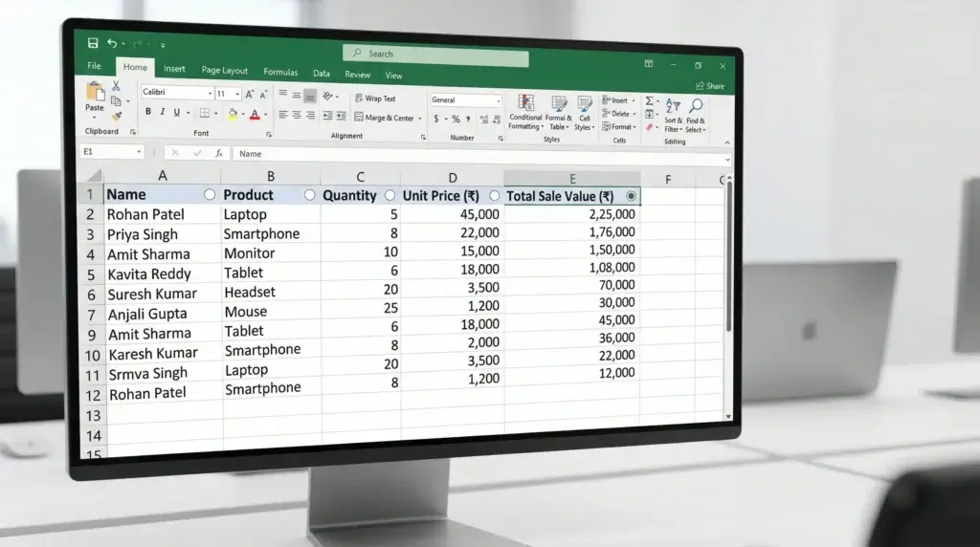
Task: Center text horizontally in Alignment group
Action: point(297,115)
